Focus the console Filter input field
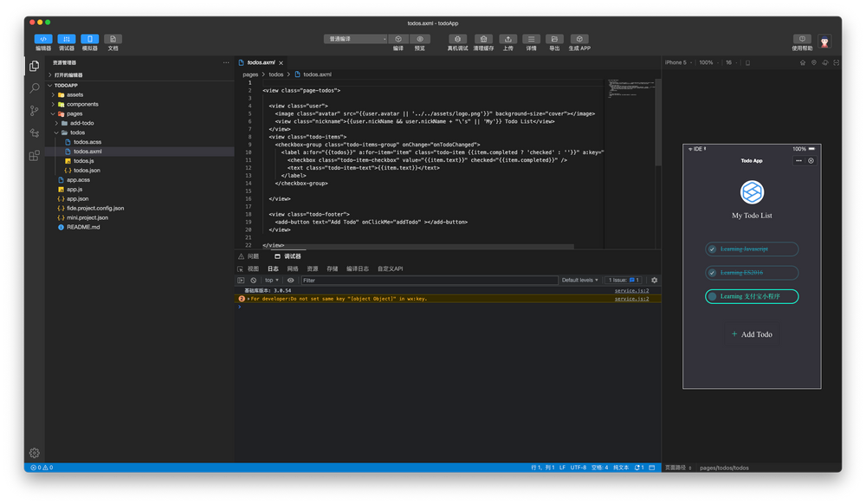This screenshot has width=866, height=504. click(x=430, y=281)
